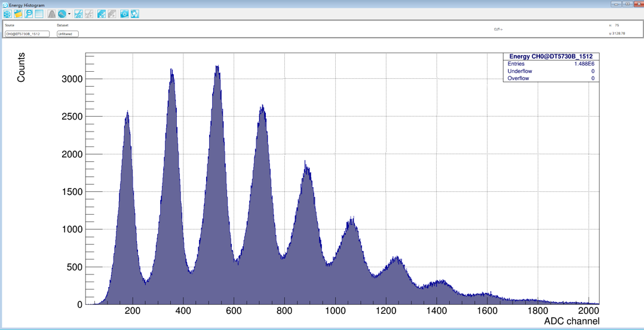Expand the arrow beside the wrench icon
Viewport: 644px width, 330px height.
tap(69, 14)
